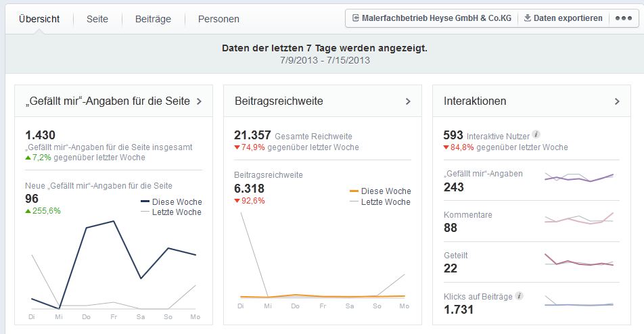
Task: Click Malerfachbetrieb Heyse GmbH & Co.KG button
Action: point(432,18)
